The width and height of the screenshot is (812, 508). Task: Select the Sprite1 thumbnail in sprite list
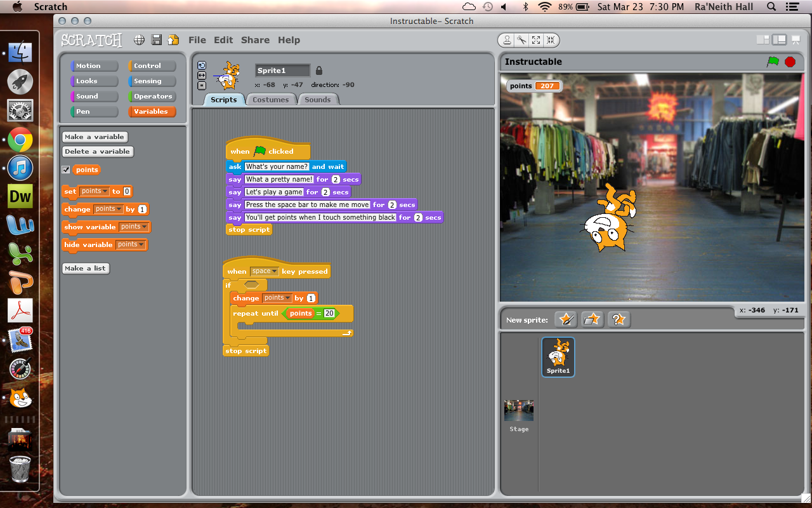coord(558,357)
